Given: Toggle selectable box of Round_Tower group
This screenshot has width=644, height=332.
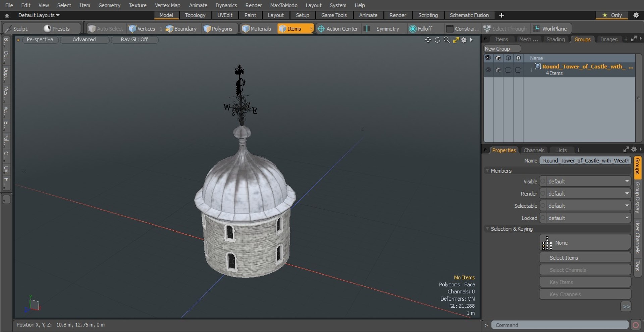Looking at the screenshot, I should pos(508,70).
